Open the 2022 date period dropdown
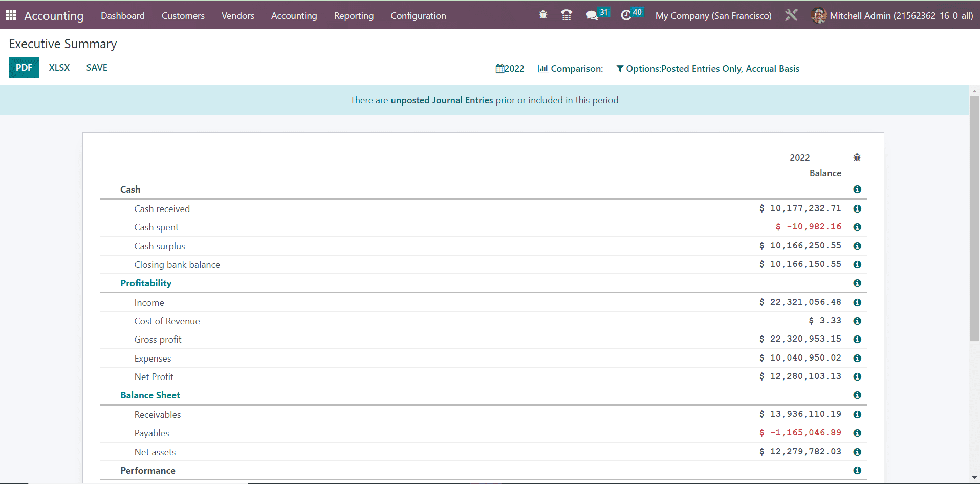Image resolution: width=980 pixels, height=484 pixels. [x=510, y=69]
